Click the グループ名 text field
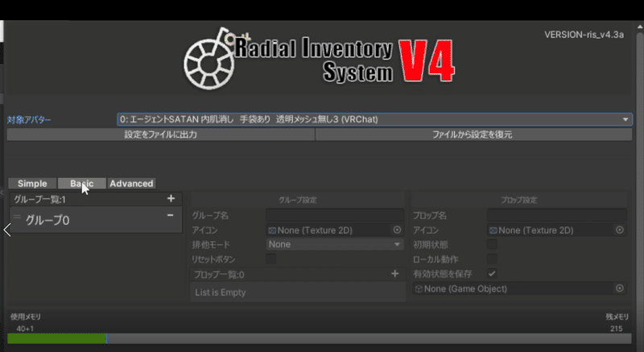644x352 pixels. [x=335, y=215]
